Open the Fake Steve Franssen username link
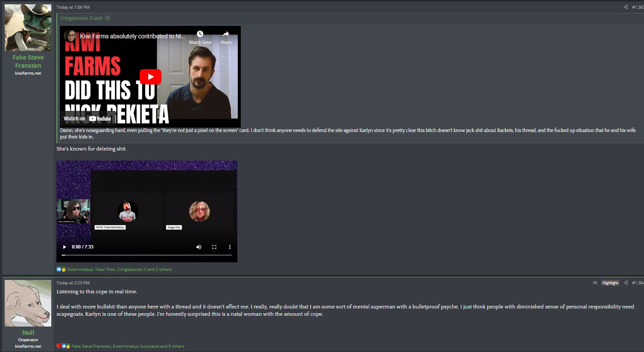 point(28,61)
